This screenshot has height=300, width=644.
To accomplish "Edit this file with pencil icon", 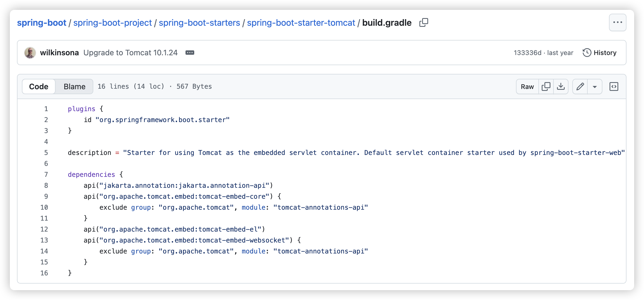I will (x=580, y=86).
